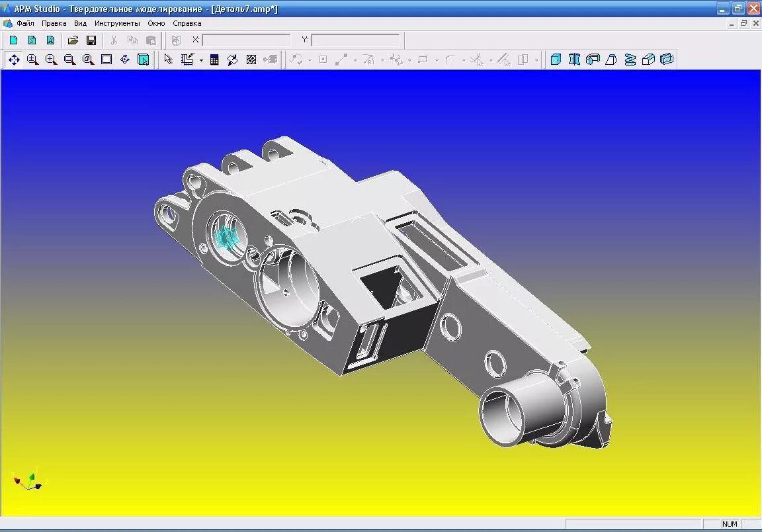Click the greyed import arrow icon

pyautogui.click(x=270, y=60)
